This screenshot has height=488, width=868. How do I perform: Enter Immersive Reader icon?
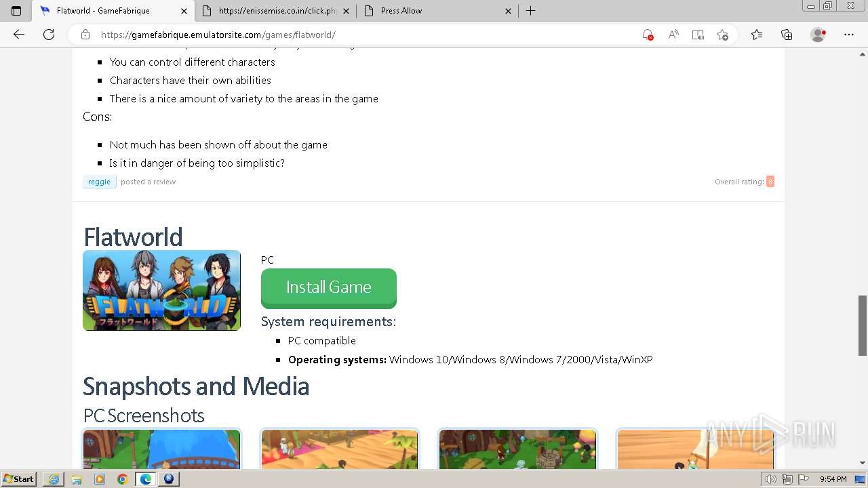(698, 35)
